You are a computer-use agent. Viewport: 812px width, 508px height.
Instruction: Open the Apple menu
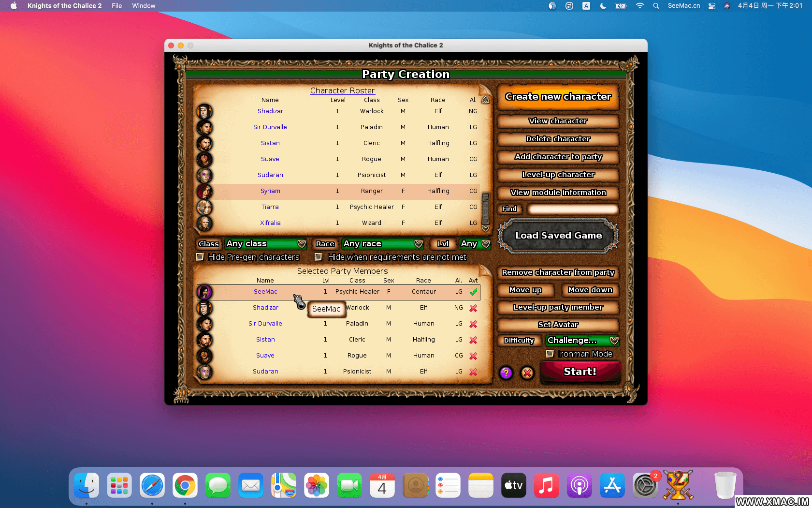[14, 6]
